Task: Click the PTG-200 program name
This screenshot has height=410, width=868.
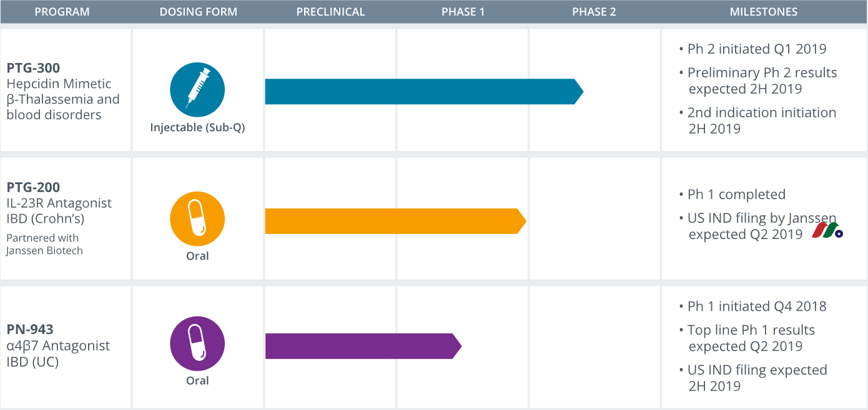Action: (x=33, y=187)
